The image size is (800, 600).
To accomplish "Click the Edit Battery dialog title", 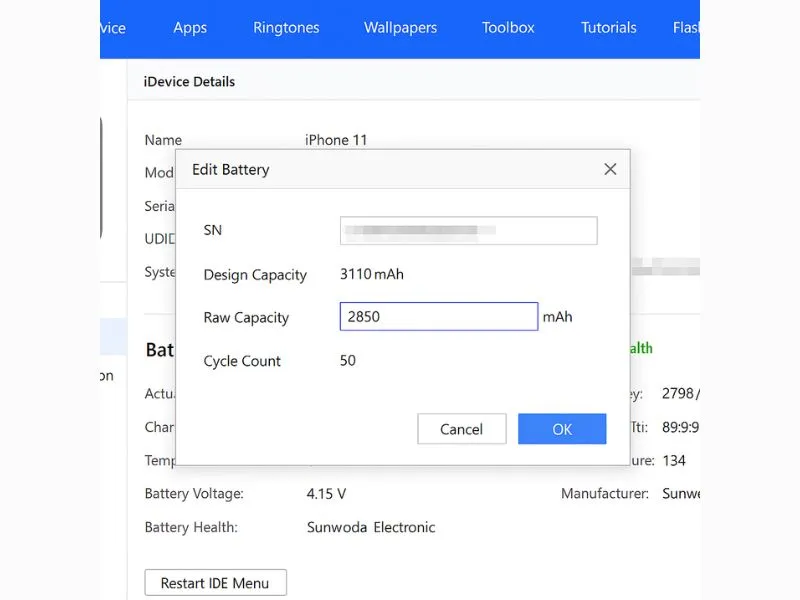I will pos(231,169).
